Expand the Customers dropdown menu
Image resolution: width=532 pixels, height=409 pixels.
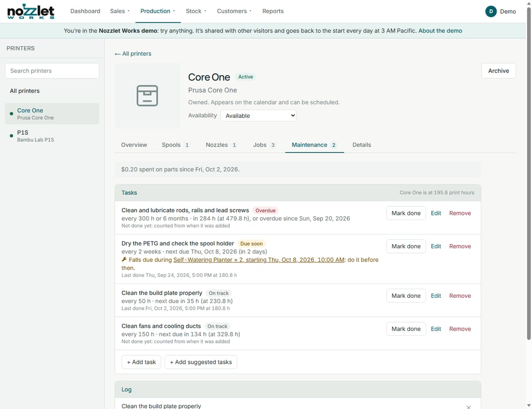click(x=234, y=11)
